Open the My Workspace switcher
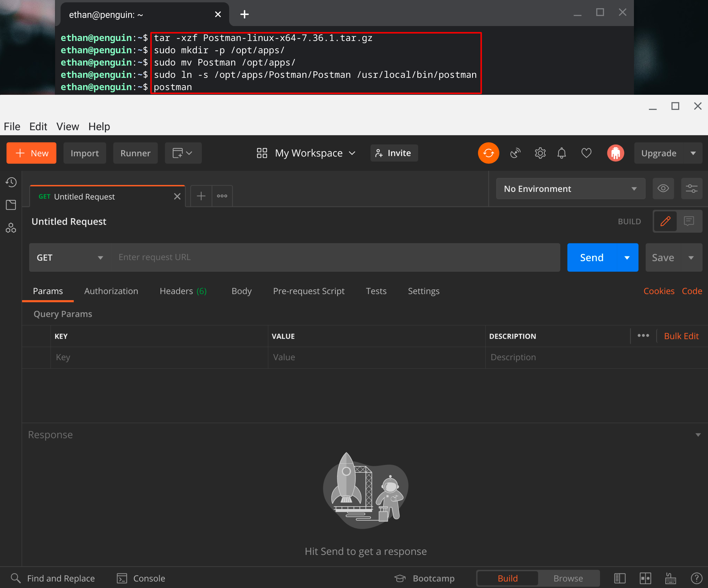Screen dimensions: 708x588 (306, 153)
